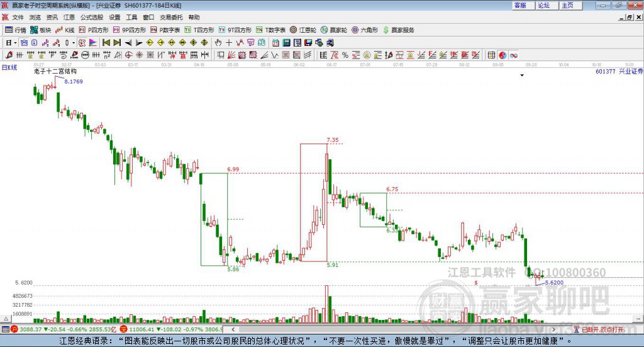Open 赢家服务 with the dollar icon
Viewport: 644px width, 347px height.
point(398,30)
